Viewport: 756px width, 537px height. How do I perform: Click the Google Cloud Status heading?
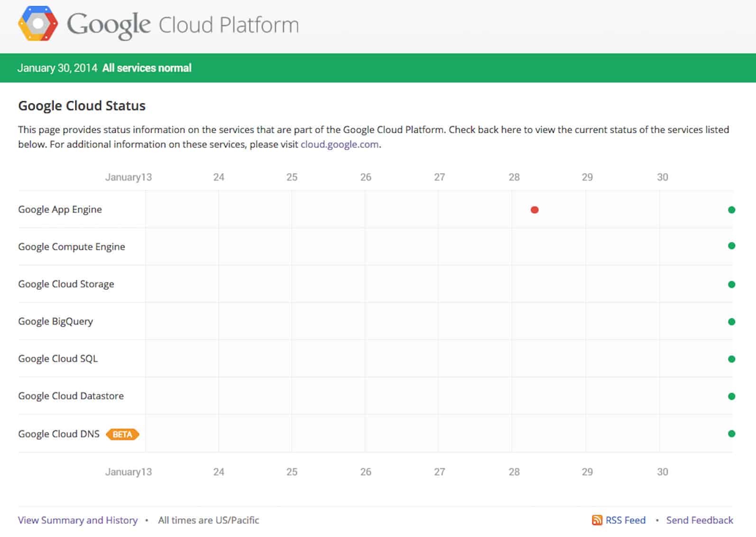click(82, 105)
